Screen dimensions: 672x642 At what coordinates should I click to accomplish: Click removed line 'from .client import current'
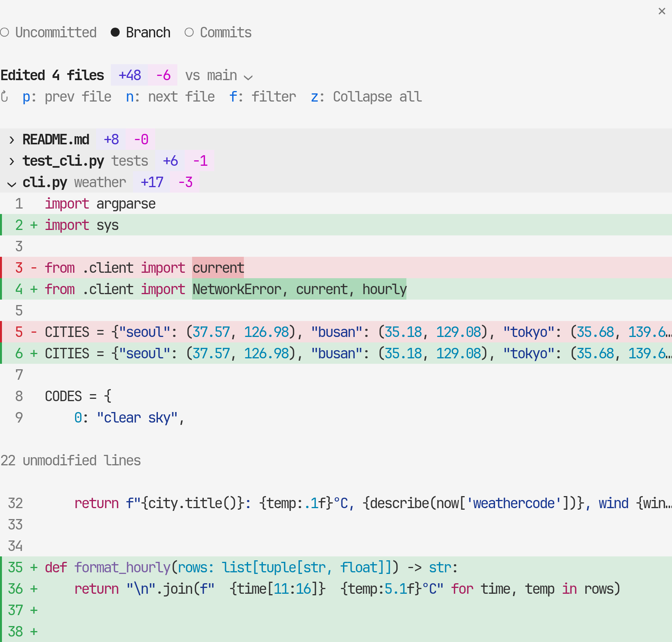336,268
